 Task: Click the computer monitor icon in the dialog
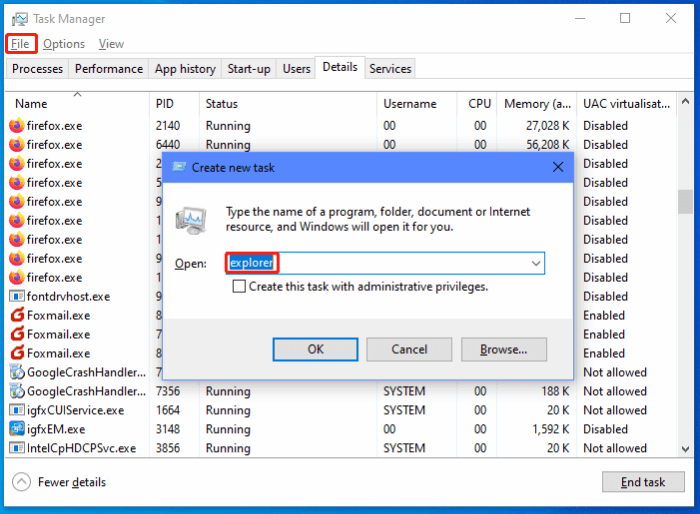(192, 220)
